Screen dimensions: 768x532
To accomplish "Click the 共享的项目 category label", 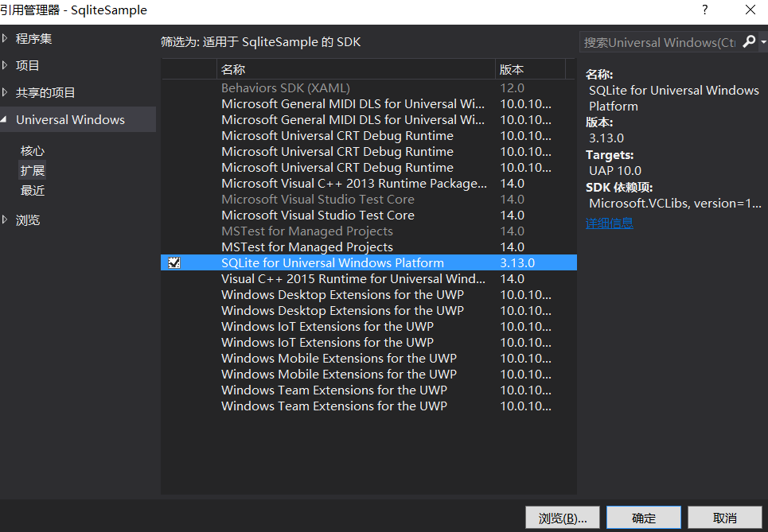I will click(x=45, y=92).
